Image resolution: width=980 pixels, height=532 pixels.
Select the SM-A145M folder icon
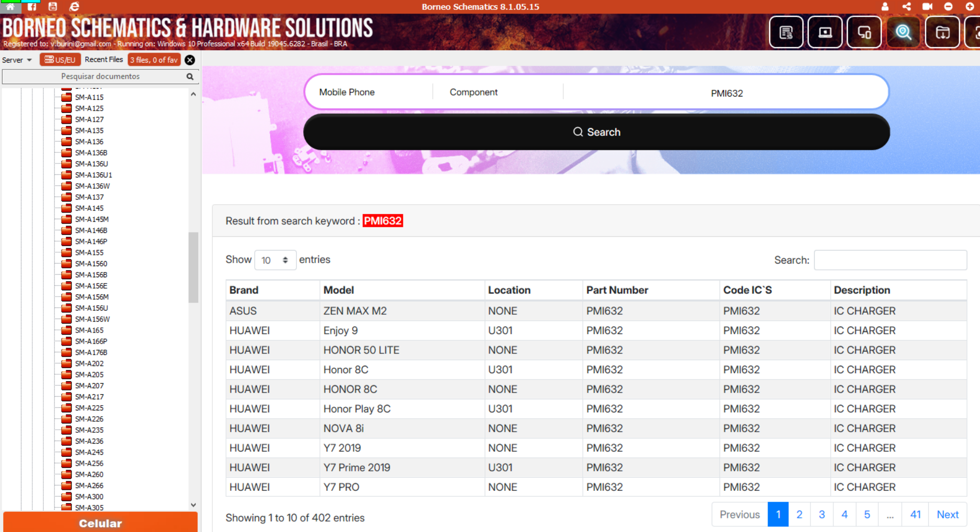click(x=66, y=219)
